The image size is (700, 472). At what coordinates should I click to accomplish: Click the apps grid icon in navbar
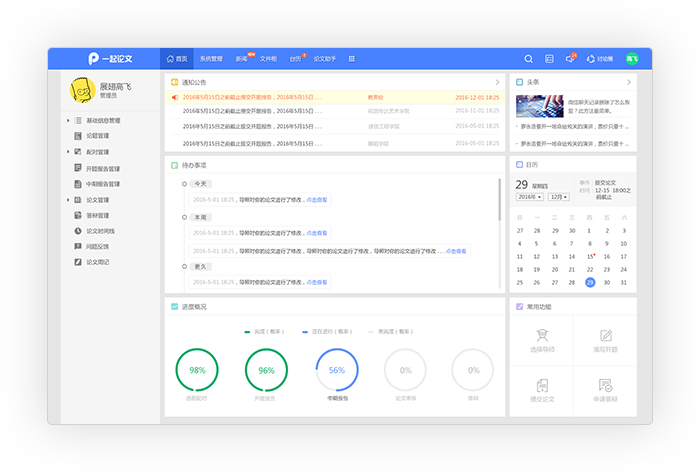[x=351, y=59]
